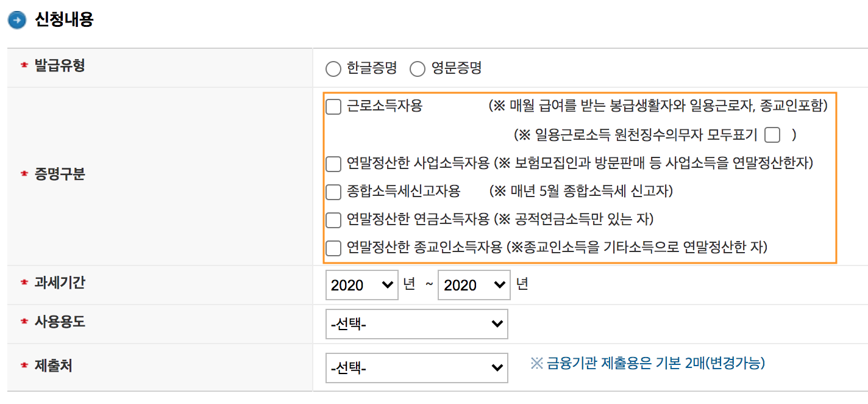The width and height of the screenshot is (868, 404).
Task: Check the 연말정산한 종교인소득자용 checkbox
Action: click(333, 248)
